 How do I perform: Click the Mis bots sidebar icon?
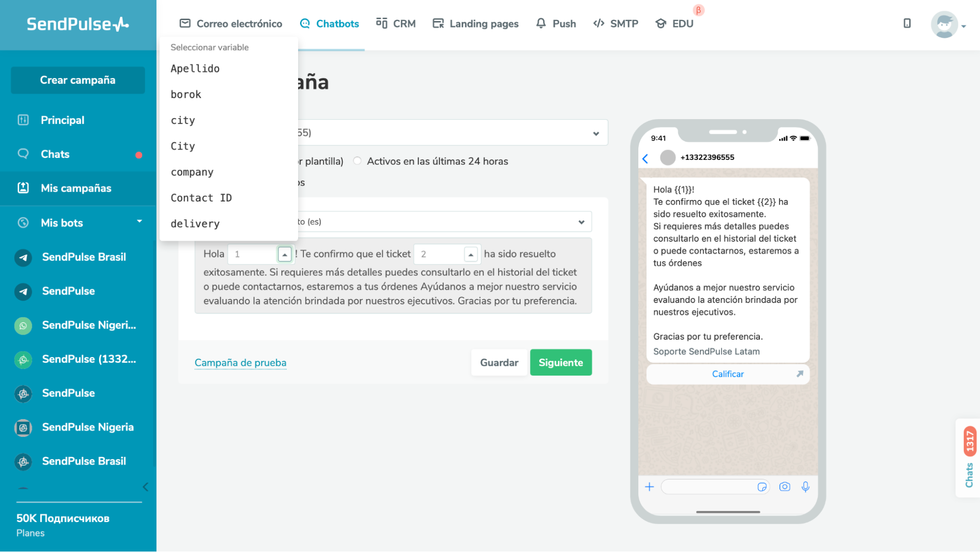[23, 223]
